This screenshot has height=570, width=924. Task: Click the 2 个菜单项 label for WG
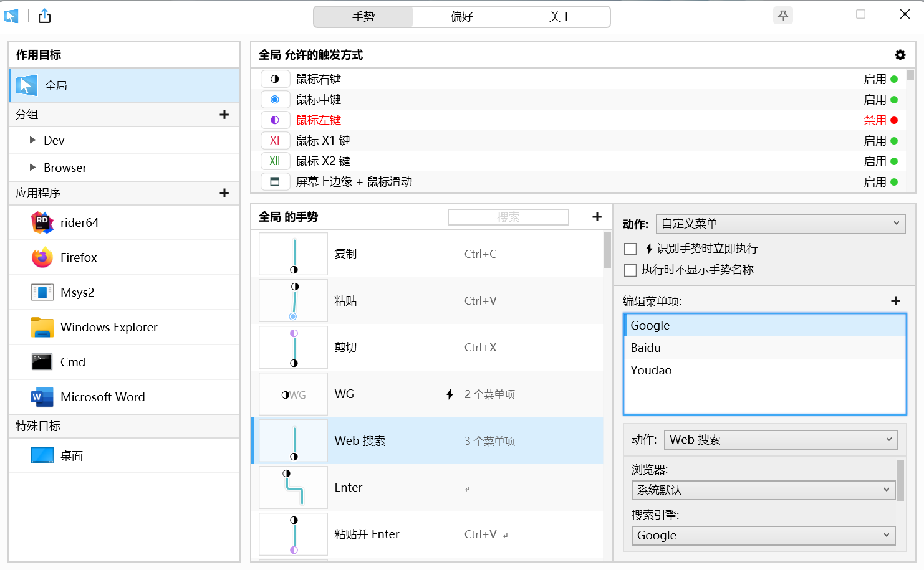[x=489, y=394]
